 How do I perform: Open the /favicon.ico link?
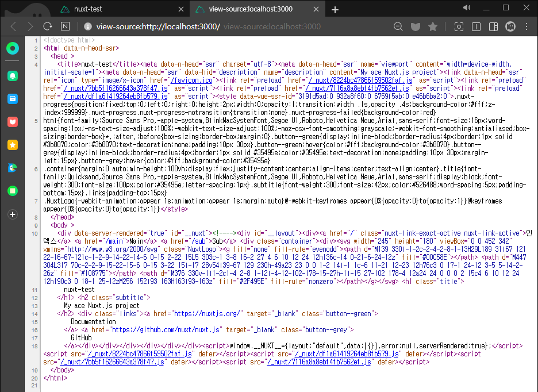[x=192, y=80]
